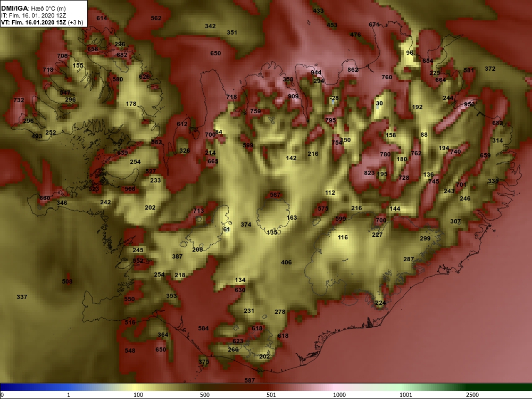Click the 88 height value
532x399 pixels.
(x=424, y=135)
